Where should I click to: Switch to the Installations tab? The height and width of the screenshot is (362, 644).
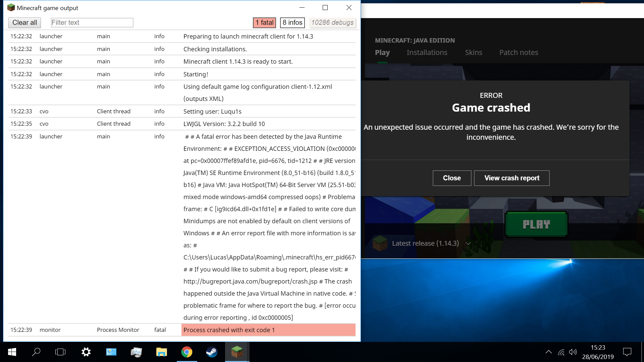click(427, 52)
